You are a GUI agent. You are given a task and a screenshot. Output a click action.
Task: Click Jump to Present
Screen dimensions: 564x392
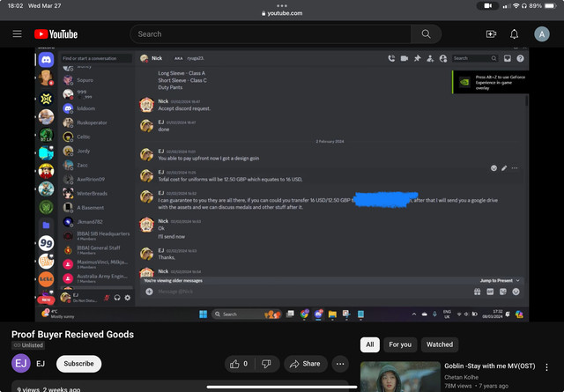pos(500,280)
